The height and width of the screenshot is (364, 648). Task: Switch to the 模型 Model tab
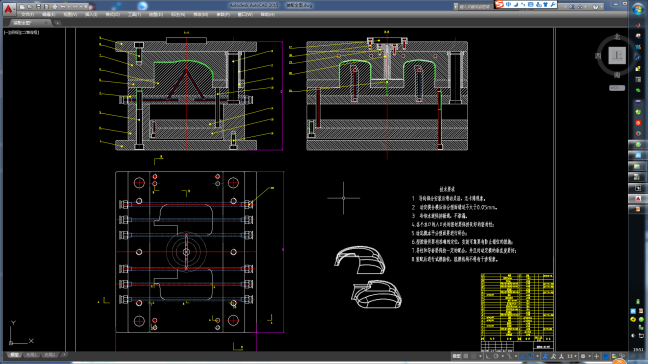(14, 355)
